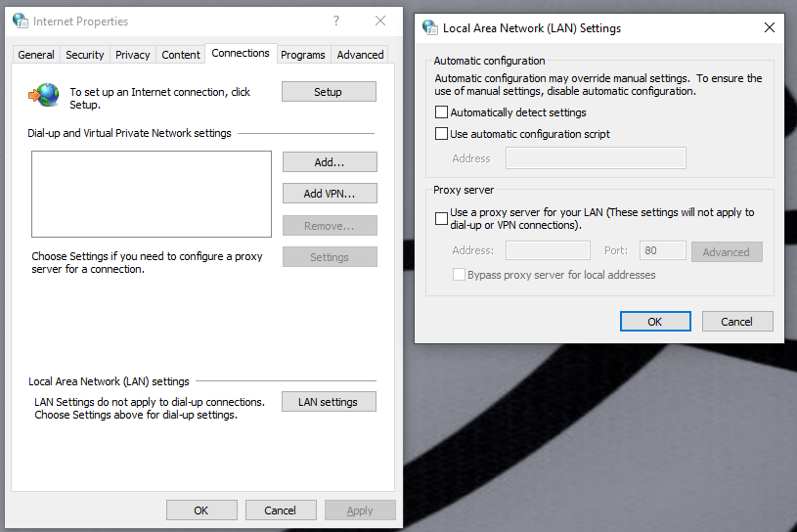Open the Security tab
797x532 pixels.
coord(85,55)
